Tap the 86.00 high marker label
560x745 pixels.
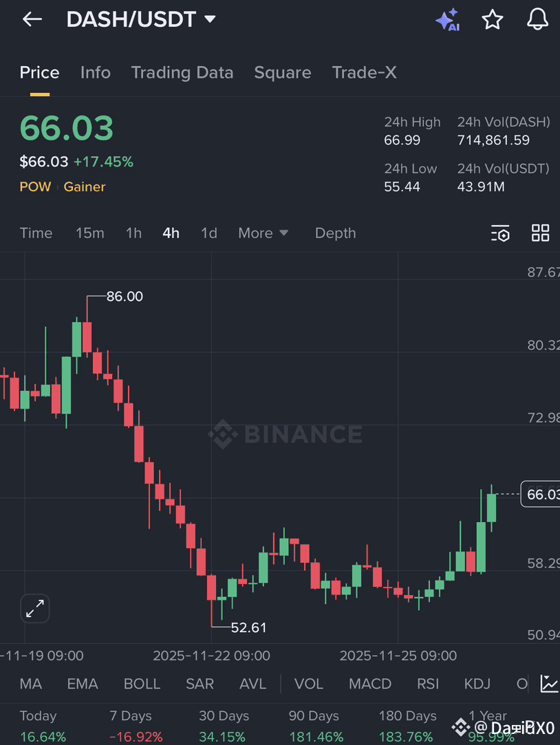pos(125,296)
